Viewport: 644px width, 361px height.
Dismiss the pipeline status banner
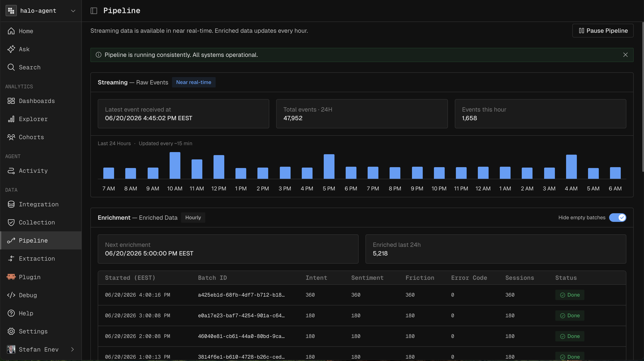tap(625, 55)
